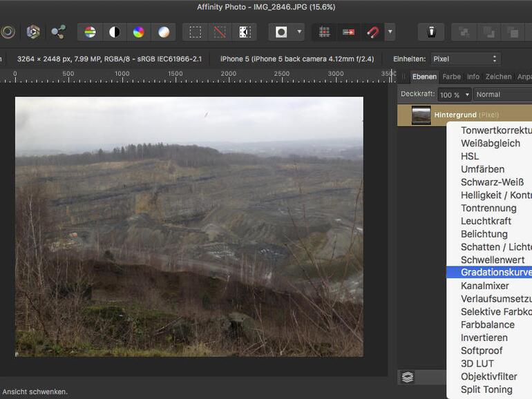Click the Export persona share icon
This screenshot has height=399, width=532.
coord(58,32)
